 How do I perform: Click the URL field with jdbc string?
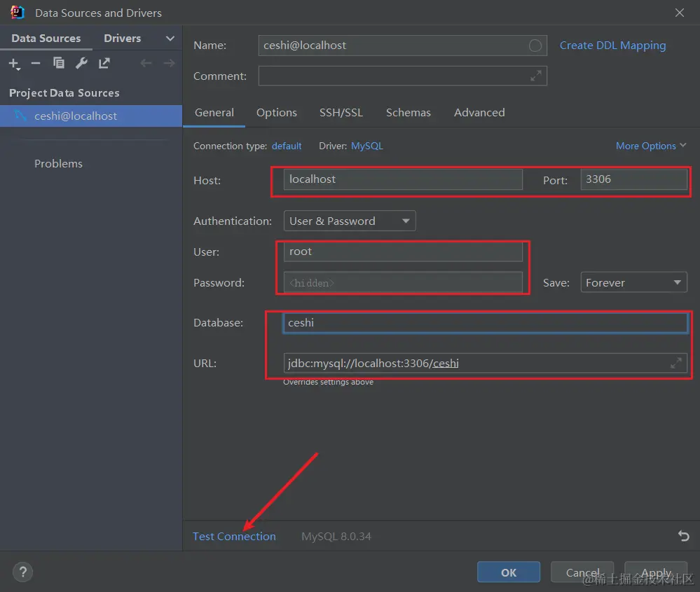click(486, 363)
